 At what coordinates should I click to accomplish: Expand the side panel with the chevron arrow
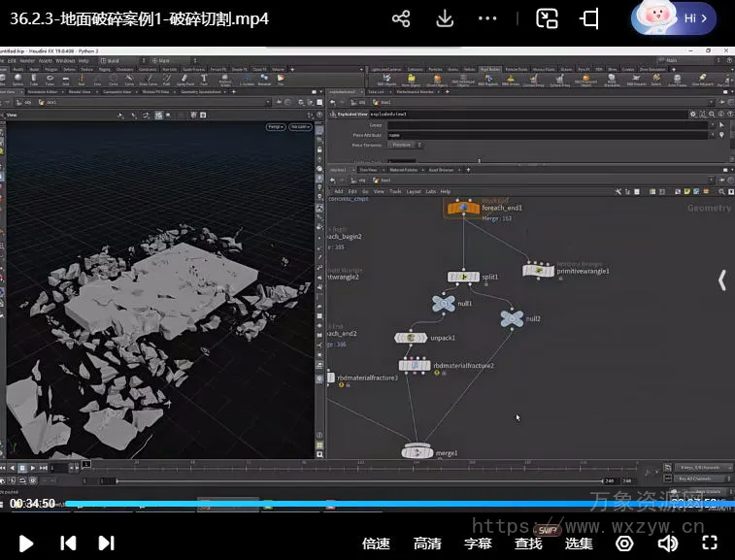click(721, 280)
